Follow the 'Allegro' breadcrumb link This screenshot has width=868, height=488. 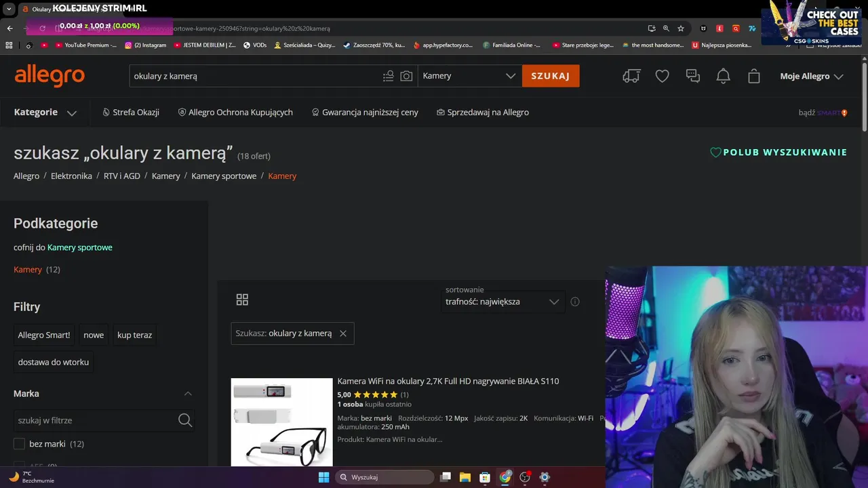(x=26, y=176)
